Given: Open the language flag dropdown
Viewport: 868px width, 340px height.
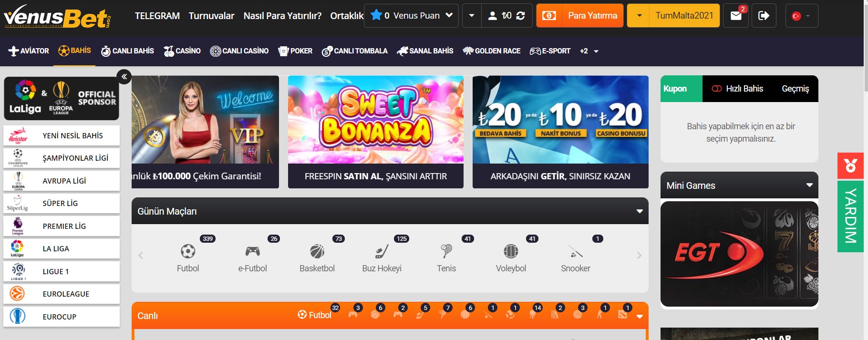Looking at the screenshot, I should [x=801, y=16].
